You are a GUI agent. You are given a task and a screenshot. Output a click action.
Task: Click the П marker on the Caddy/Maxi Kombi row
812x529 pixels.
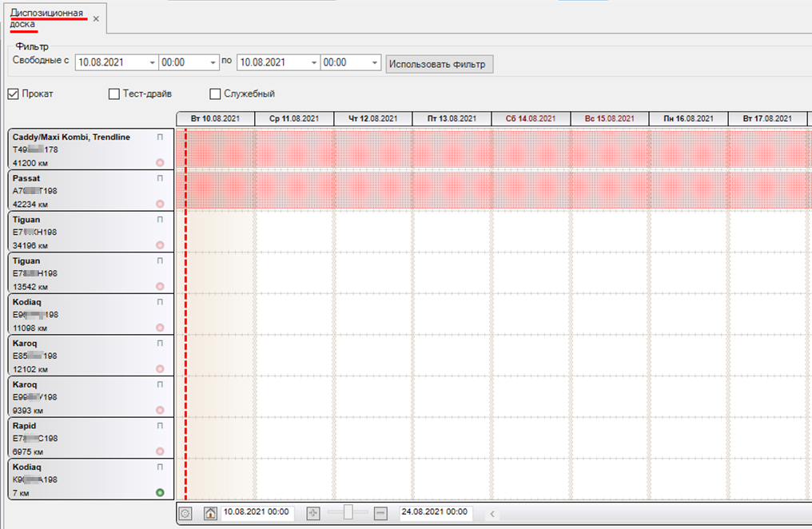[160, 137]
